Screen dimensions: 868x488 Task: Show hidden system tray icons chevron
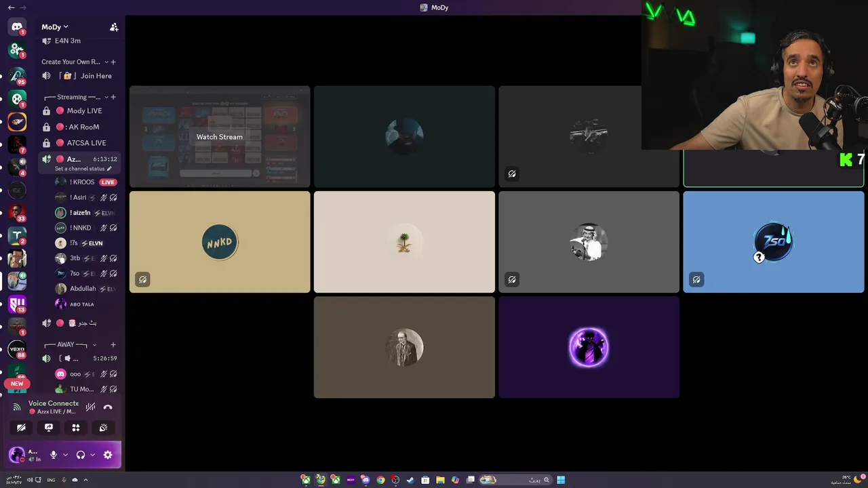85,480
